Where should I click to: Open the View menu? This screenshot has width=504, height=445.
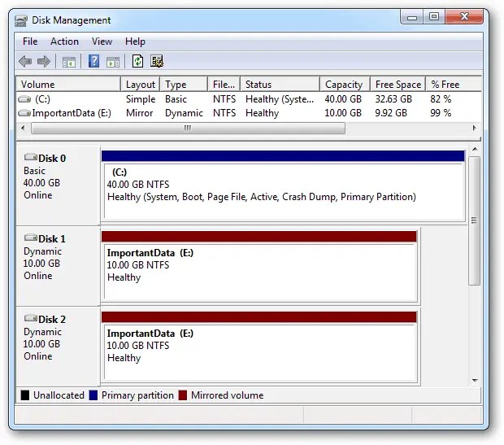click(102, 41)
